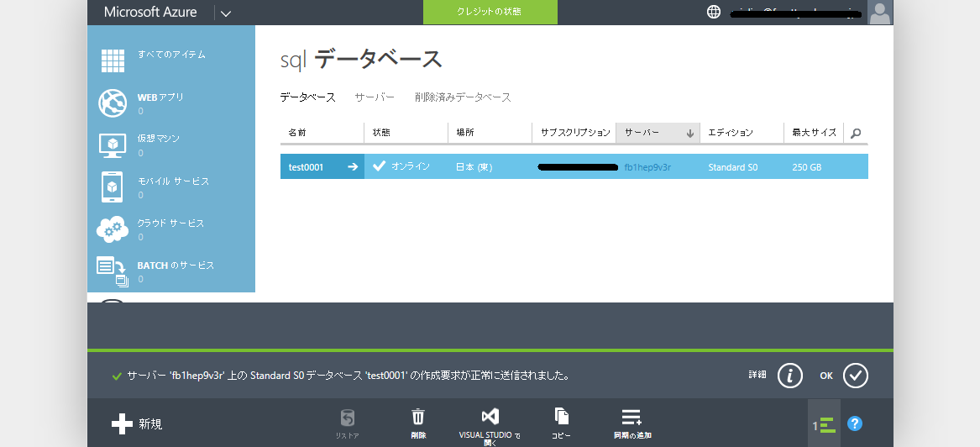The image size is (980, 447).
Task: Open the Virtual Machines monitor icon
Action: (x=113, y=145)
